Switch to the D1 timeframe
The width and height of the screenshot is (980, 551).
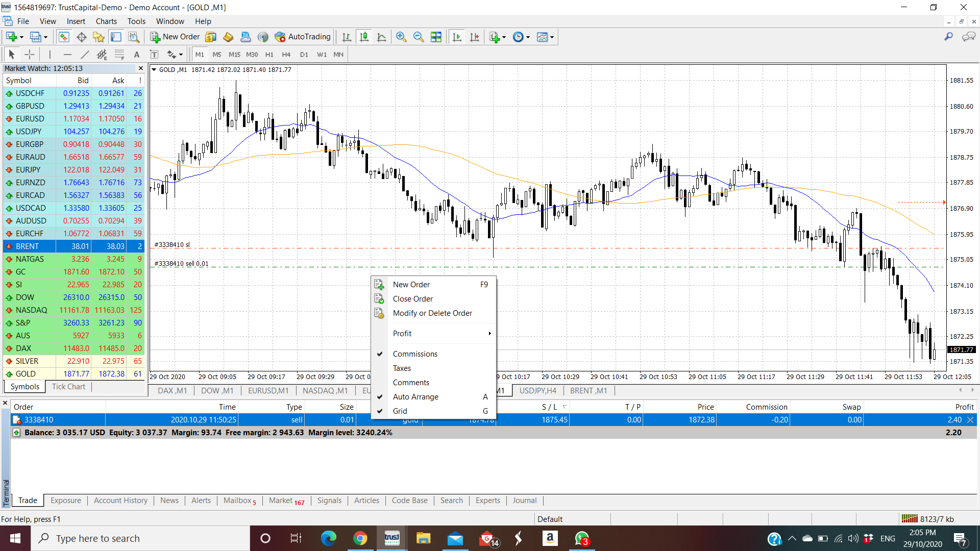(304, 54)
